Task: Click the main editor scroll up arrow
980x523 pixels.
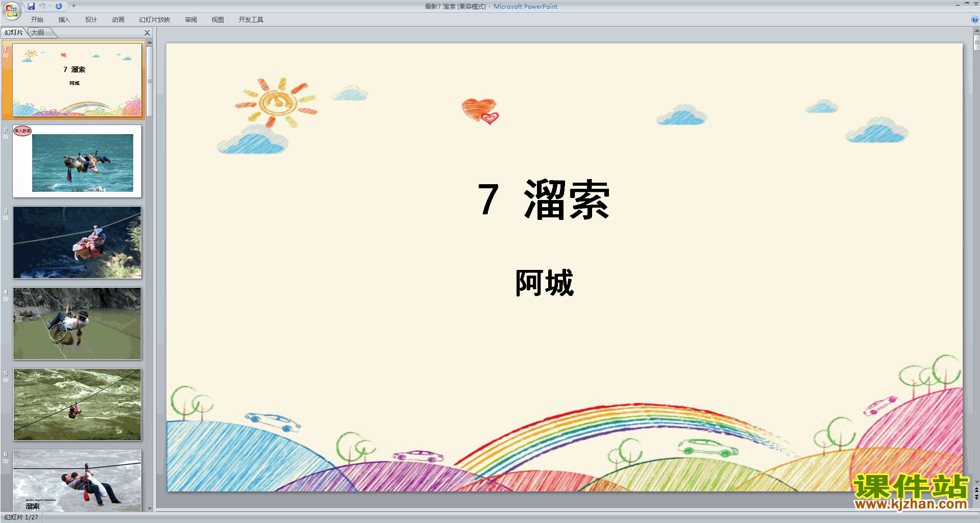Action: tap(976, 31)
